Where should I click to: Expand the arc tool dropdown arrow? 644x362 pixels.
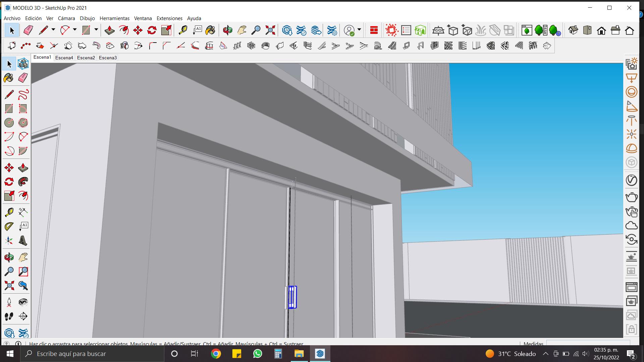coord(74,30)
